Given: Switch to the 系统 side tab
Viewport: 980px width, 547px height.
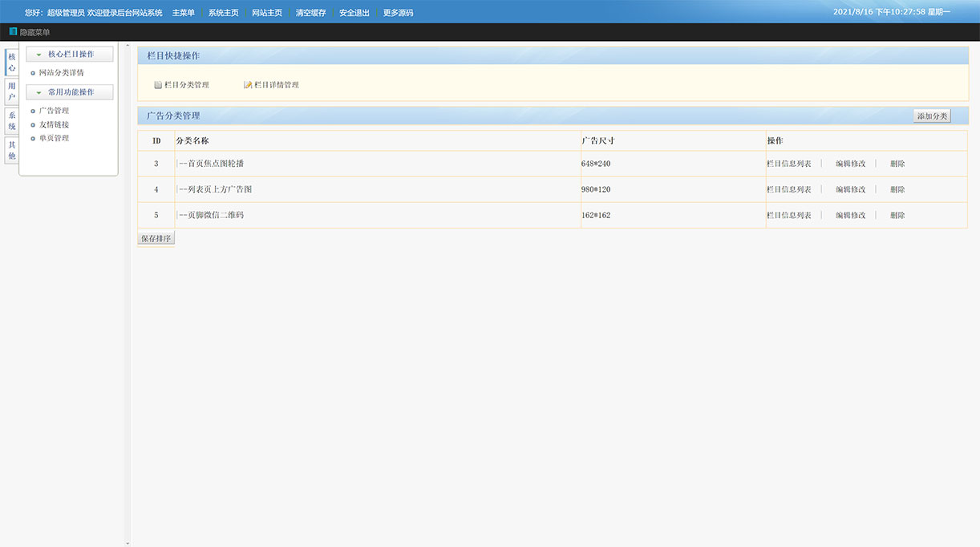Looking at the screenshot, I should (12, 120).
